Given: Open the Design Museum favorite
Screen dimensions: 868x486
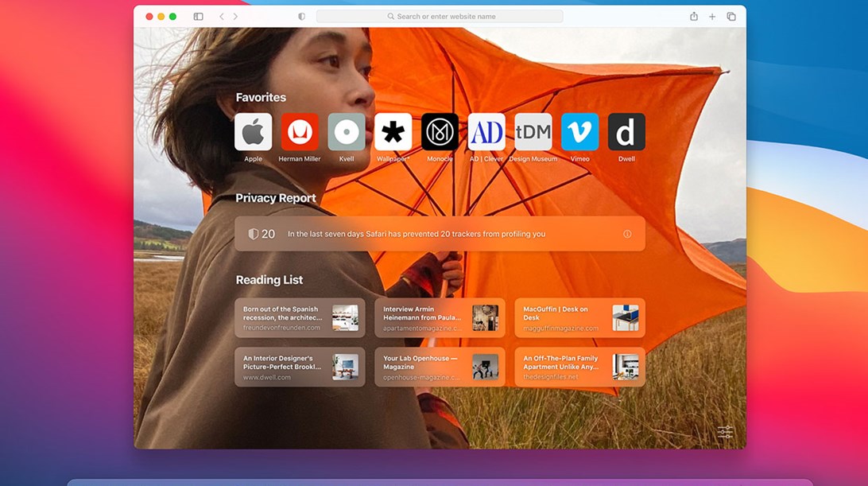Looking at the screenshot, I should (x=533, y=132).
